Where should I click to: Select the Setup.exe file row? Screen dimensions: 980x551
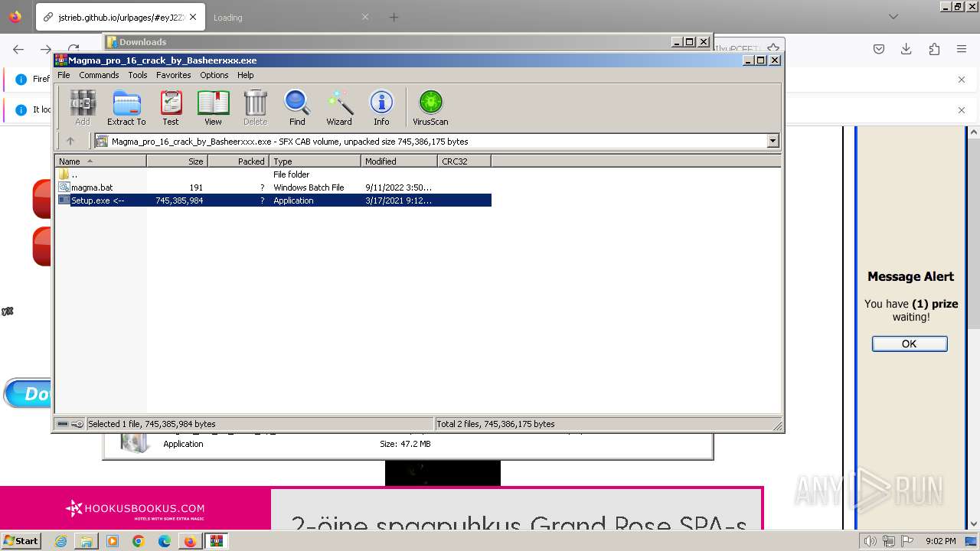coord(273,201)
